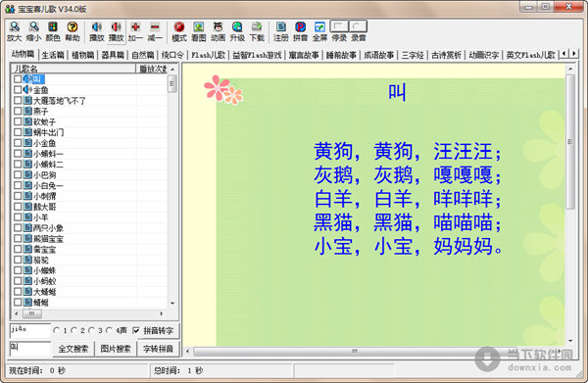Toggle the 拼音 pinyin toolbar icon

pyautogui.click(x=301, y=26)
